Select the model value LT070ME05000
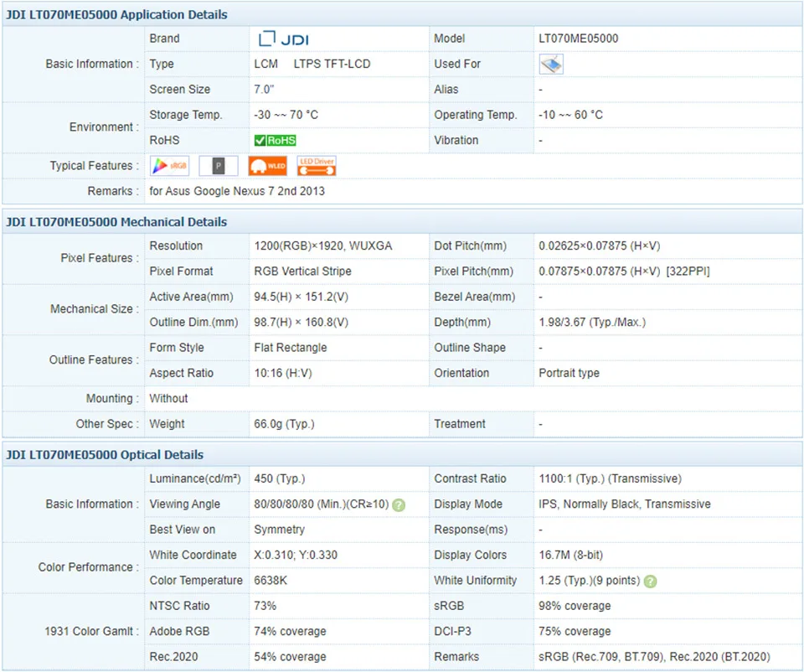Screen dimensions: 804x672 (579, 39)
